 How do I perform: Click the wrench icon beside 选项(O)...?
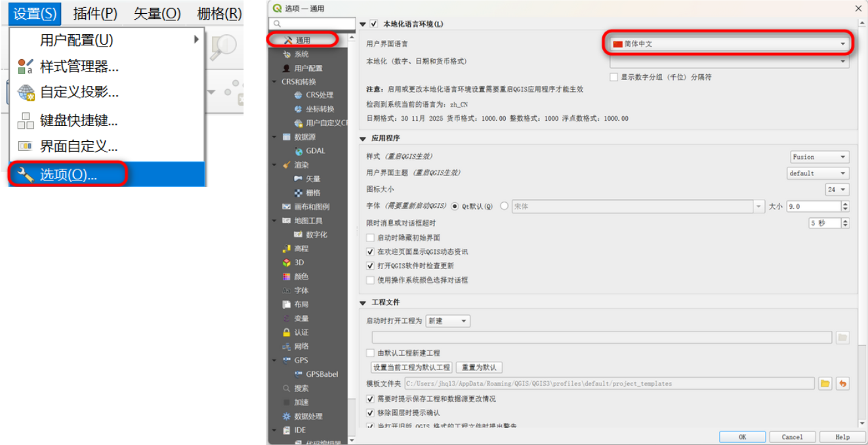click(25, 175)
